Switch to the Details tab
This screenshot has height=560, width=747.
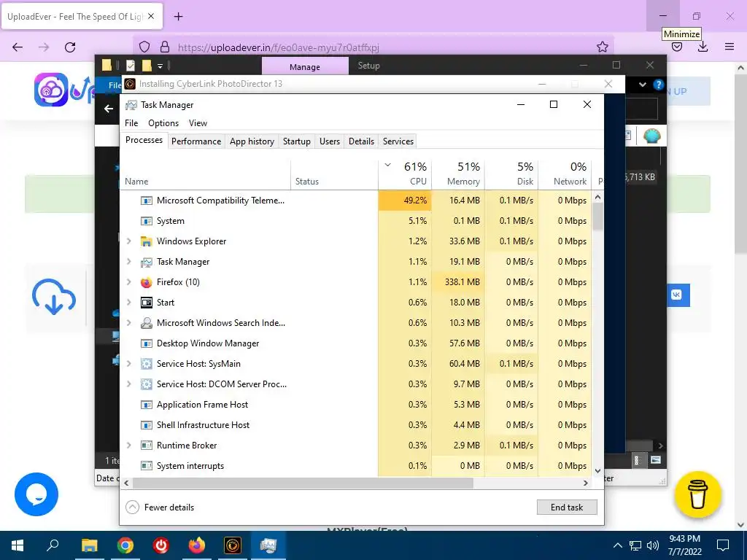(x=361, y=141)
